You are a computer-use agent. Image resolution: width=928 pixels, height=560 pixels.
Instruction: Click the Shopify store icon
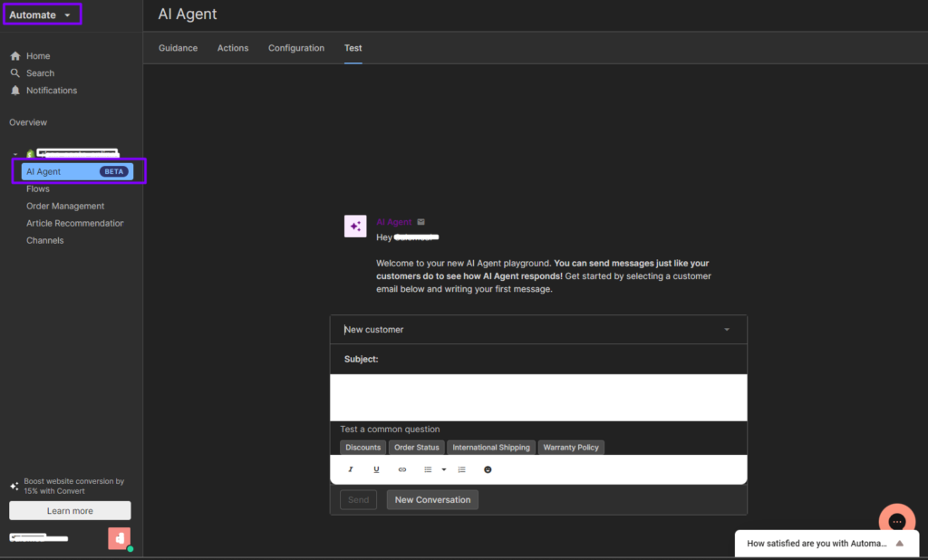(30, 154)
